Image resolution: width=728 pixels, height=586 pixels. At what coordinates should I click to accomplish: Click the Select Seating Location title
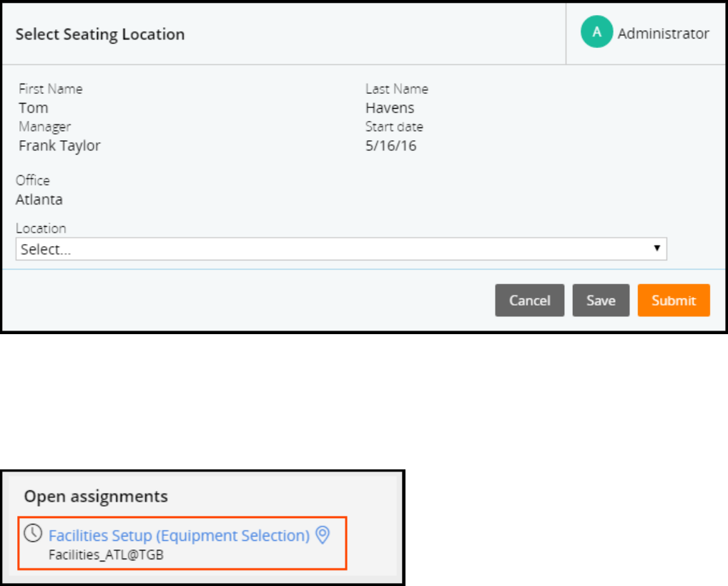(x=100, y=34)
